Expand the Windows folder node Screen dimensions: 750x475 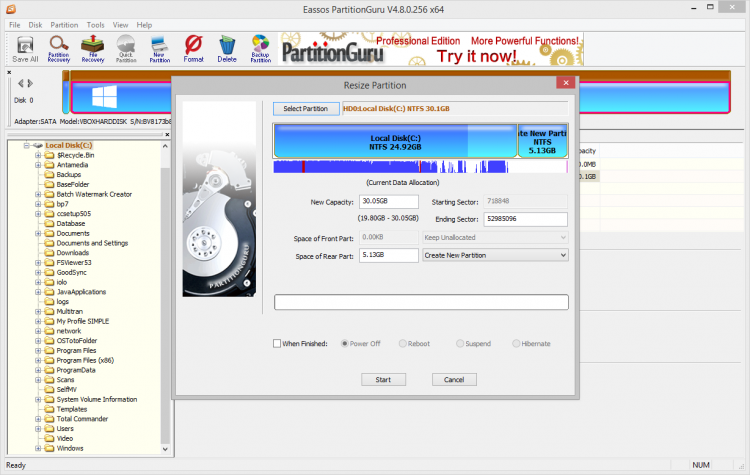38,448
